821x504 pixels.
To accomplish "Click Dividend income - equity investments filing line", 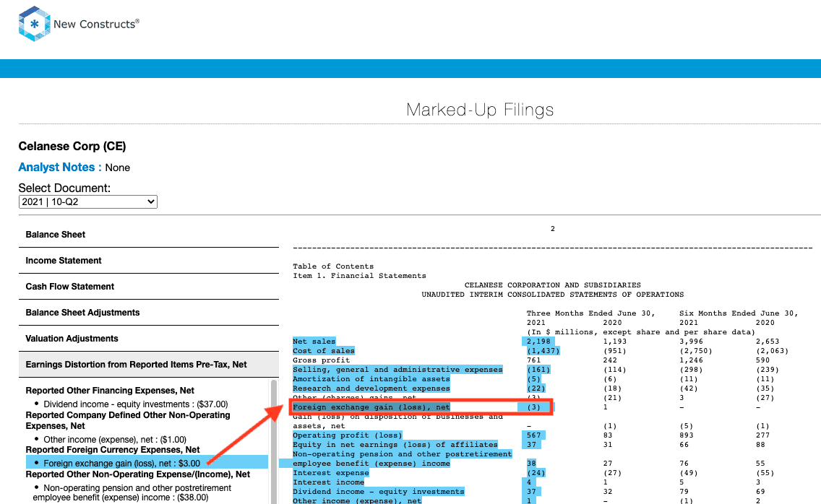I will [x=378, y=492].
